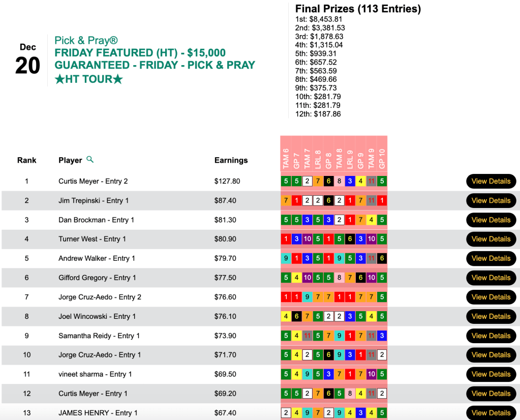Select Andrew Walker's GP 10 pick swatch

[382, 258]
